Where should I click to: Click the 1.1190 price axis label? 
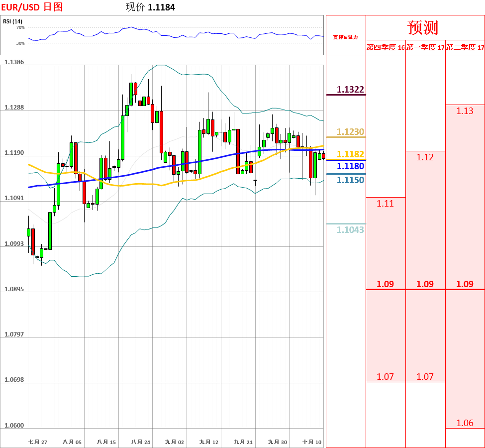tap(14, 153)
